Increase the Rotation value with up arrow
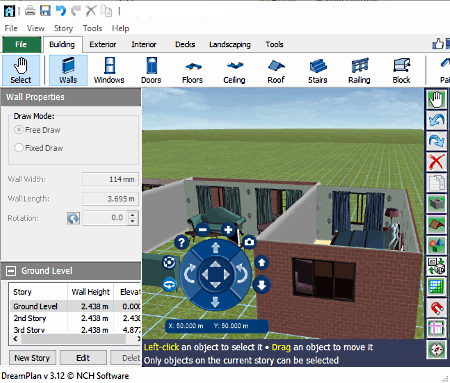Viewport: 450px width, 383px height. [133, 215]
